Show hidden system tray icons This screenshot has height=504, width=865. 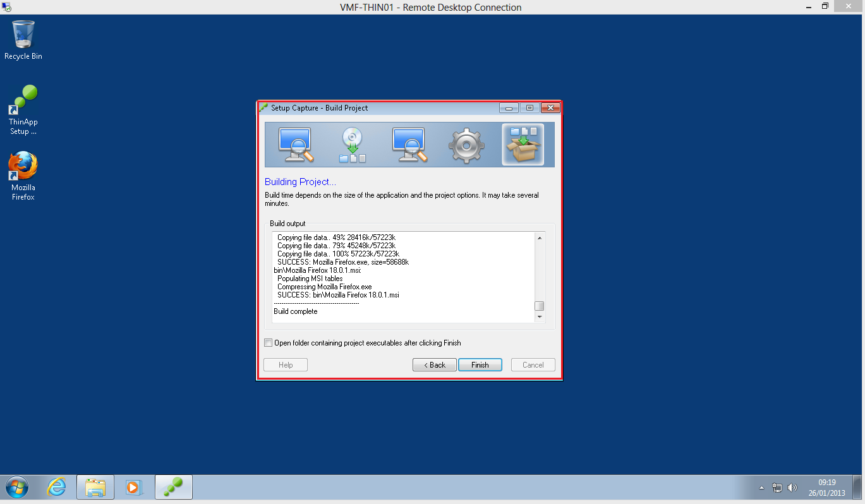coord(761,488)
